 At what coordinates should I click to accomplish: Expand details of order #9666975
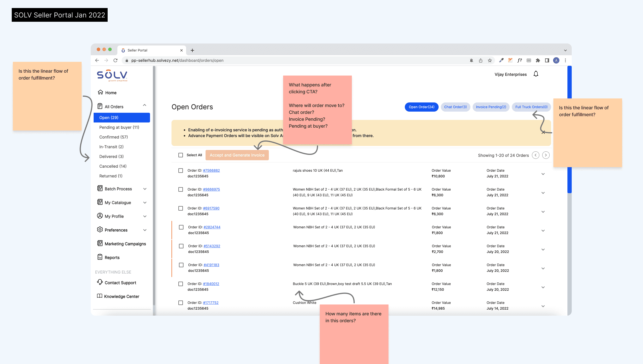(x=543, y=193)
